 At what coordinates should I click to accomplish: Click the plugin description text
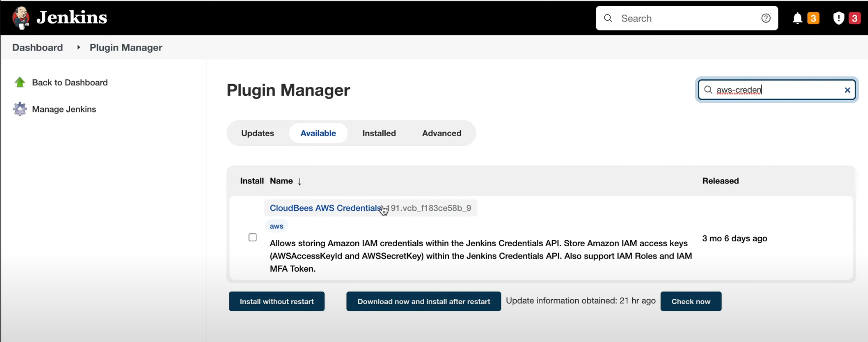pos(481,256)
